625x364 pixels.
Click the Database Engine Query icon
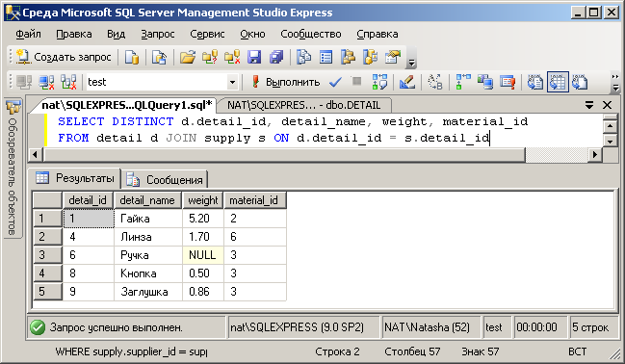click(132, 57)
